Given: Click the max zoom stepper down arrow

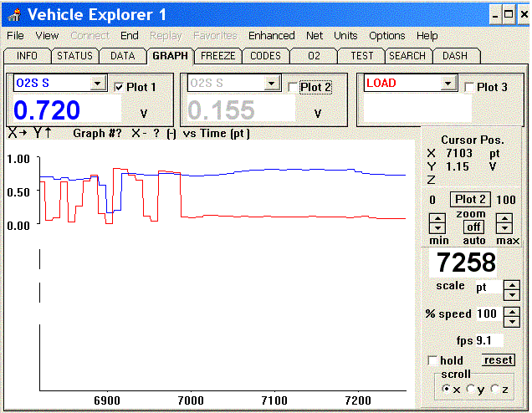Looking at the screenshot, I should click(x=504, y=229).
